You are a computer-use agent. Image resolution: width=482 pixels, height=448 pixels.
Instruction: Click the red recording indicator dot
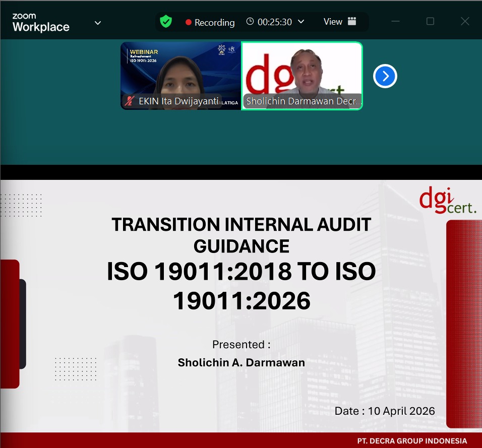coord(189,22)
